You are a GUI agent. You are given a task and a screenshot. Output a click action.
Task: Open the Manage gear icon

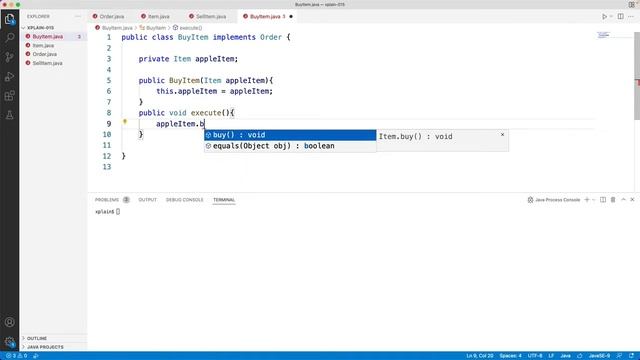pyautogui.click(x=9, y=342)
